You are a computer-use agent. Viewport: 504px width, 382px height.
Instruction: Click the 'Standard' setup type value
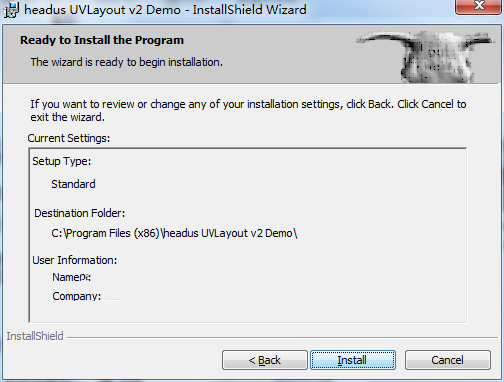[73, 184]
